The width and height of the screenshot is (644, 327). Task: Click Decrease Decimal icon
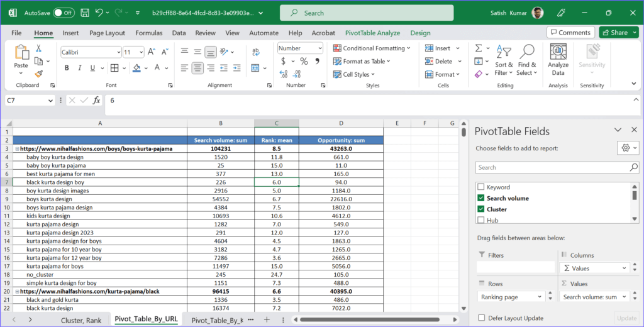[x=297, y=74]
